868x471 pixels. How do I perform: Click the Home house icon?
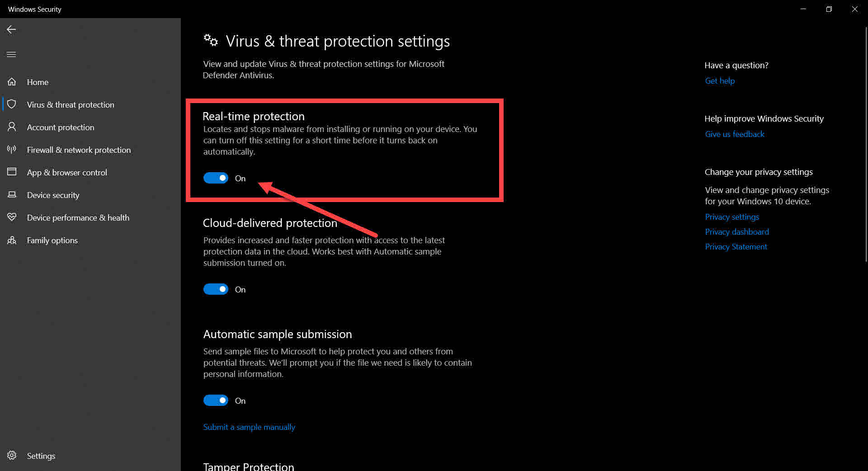click(12, 82)
